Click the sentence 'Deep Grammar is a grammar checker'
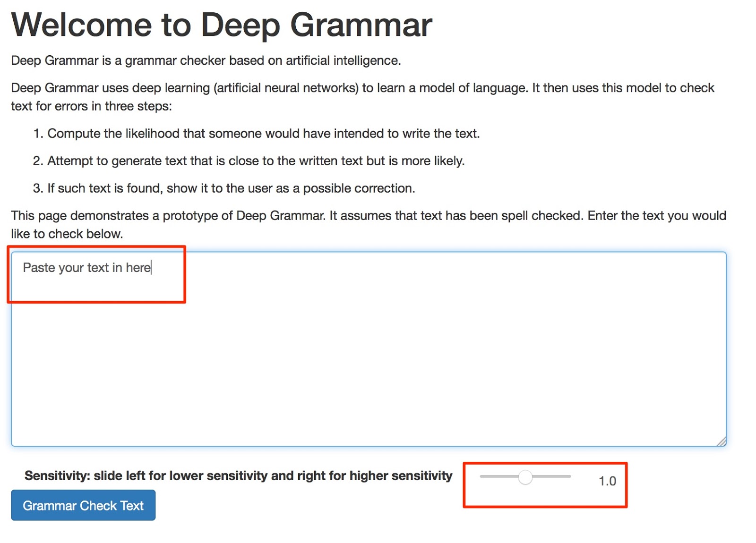This screenshot has height=543, width=756. [206, 60]
